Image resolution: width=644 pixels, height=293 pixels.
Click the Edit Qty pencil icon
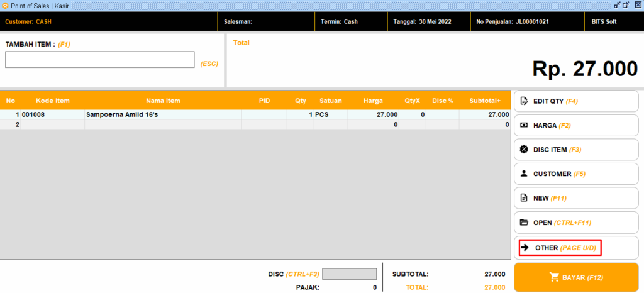(524, 101)
